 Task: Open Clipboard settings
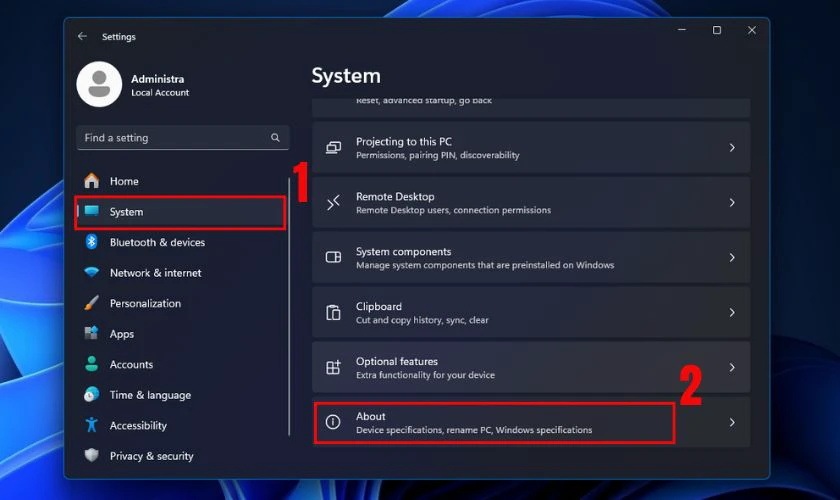(531, 312)
